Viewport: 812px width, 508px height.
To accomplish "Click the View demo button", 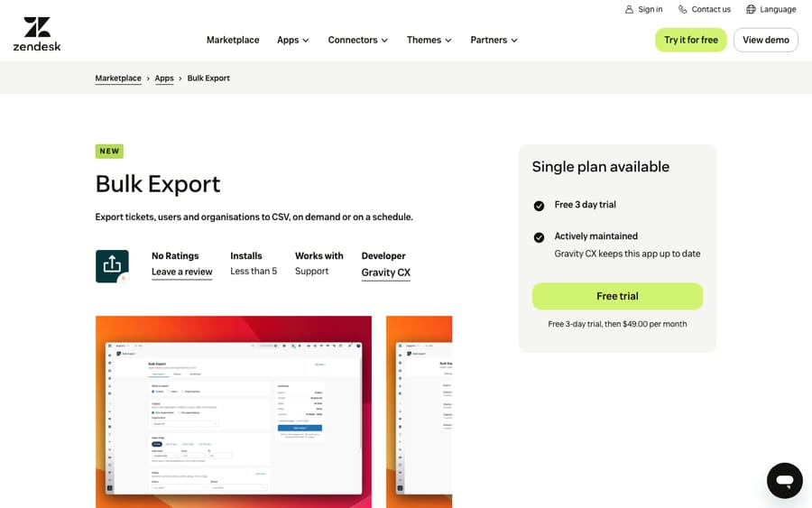I will tap(766, 40).
